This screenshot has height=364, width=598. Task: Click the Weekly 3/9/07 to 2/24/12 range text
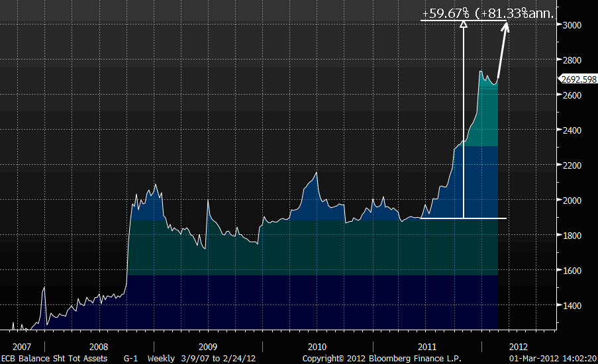click(202, 358)
